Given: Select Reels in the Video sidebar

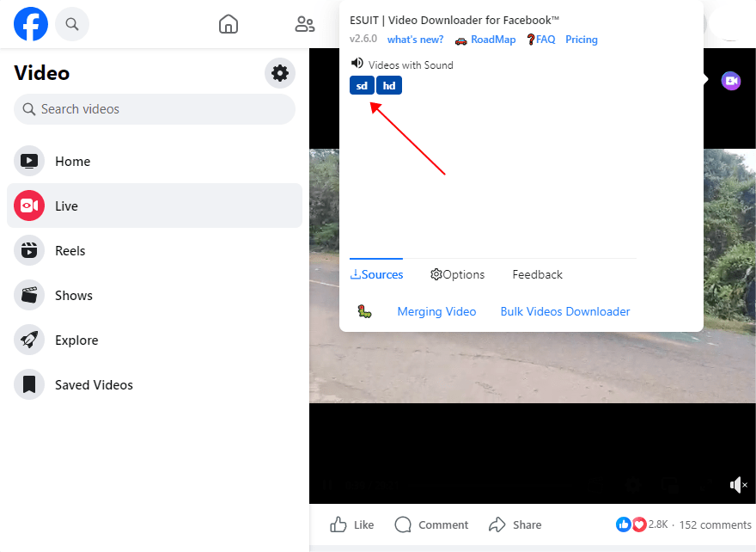Looking at the screenshot, I should click(155, 250).
